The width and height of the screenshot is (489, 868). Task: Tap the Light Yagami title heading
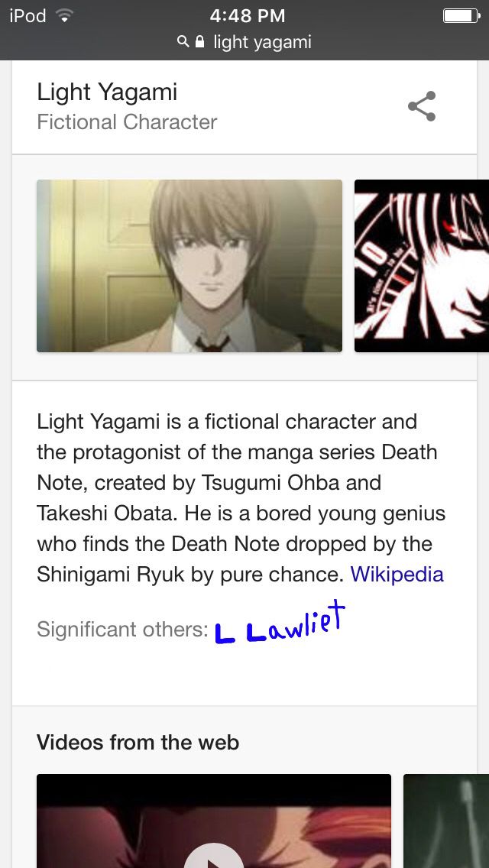(x=107, y=92)
